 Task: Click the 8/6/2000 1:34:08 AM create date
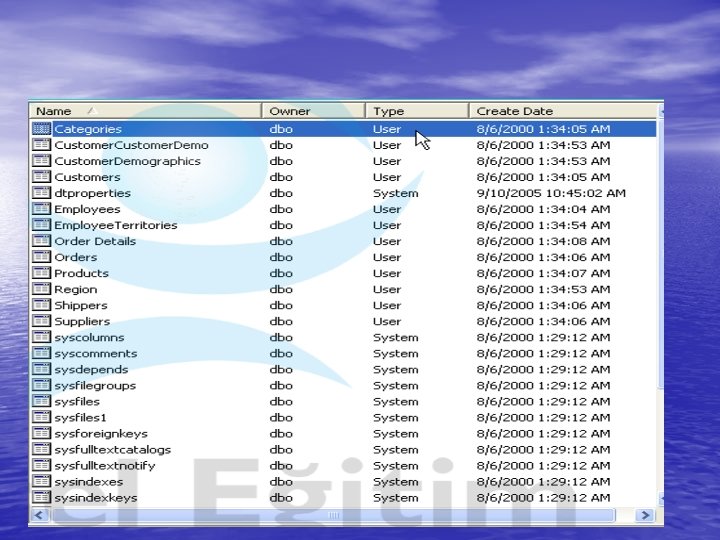543,242
